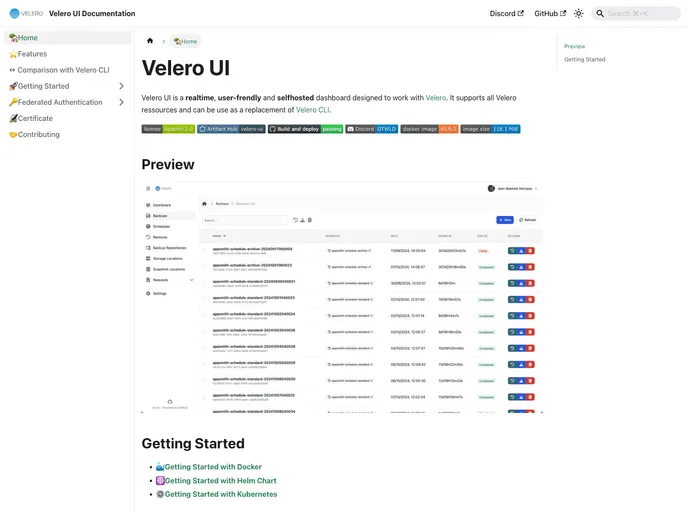Click the Build and deploy passing badge
The height and width of the screenshot is (512, 688).
pyautogui.click(x=305, y=129)
